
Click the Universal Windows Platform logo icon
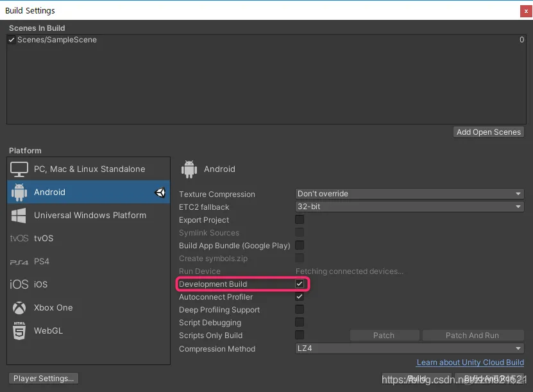click(x=19, y=216)
